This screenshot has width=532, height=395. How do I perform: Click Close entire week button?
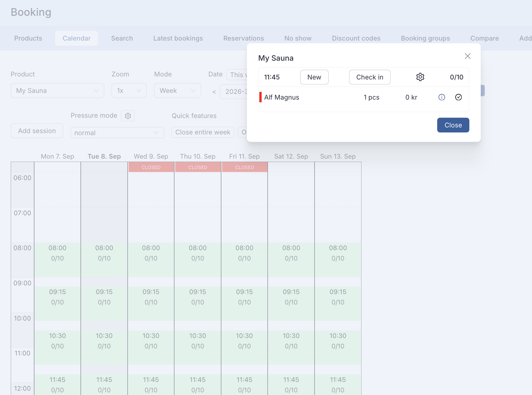pos(203,132)
